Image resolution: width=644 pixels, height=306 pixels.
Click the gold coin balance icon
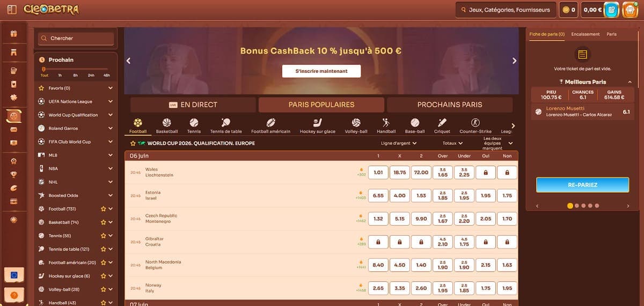coord(566,10)
